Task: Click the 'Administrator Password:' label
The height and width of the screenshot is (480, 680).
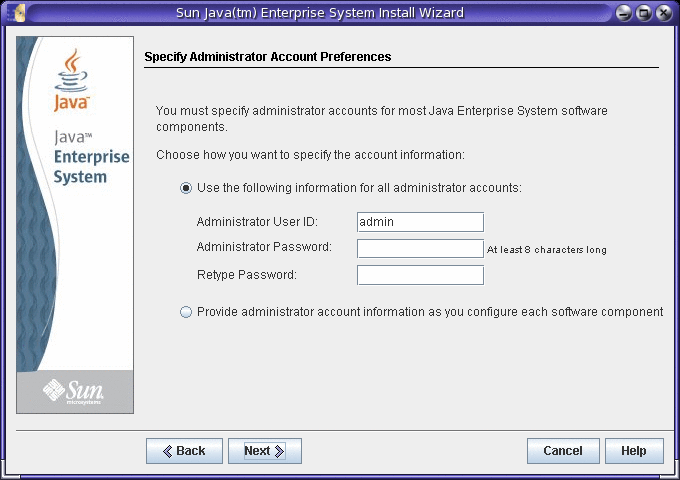Action: point(264,247)
